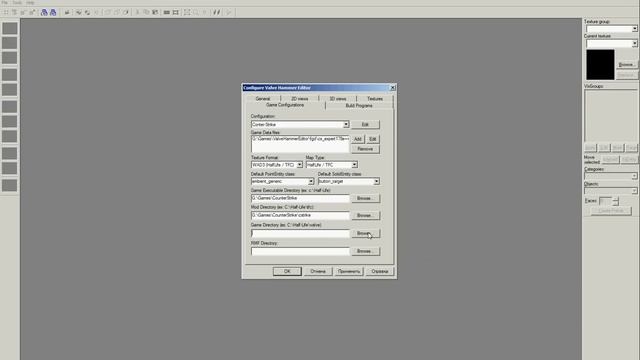Click the left blue Load Window State icon
640x360 pixels.
pyautogui.click(x=44, y=12)
